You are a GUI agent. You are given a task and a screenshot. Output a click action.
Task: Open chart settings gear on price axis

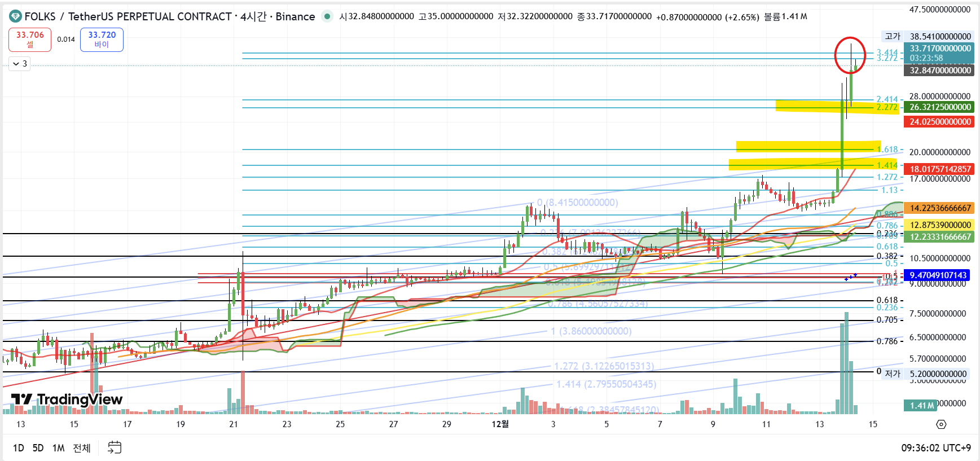[x=941, y=424]
